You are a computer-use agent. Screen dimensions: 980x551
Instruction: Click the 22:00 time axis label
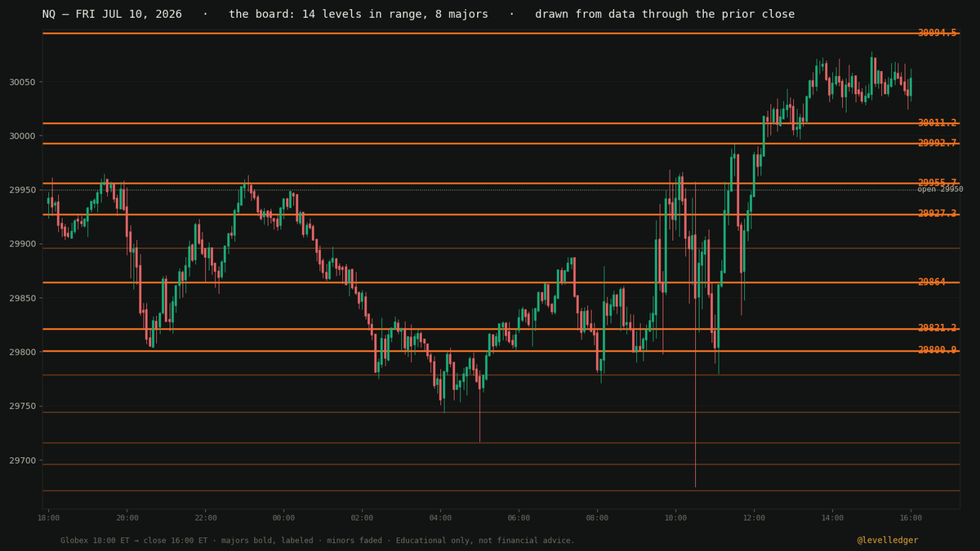coord(205,518)
